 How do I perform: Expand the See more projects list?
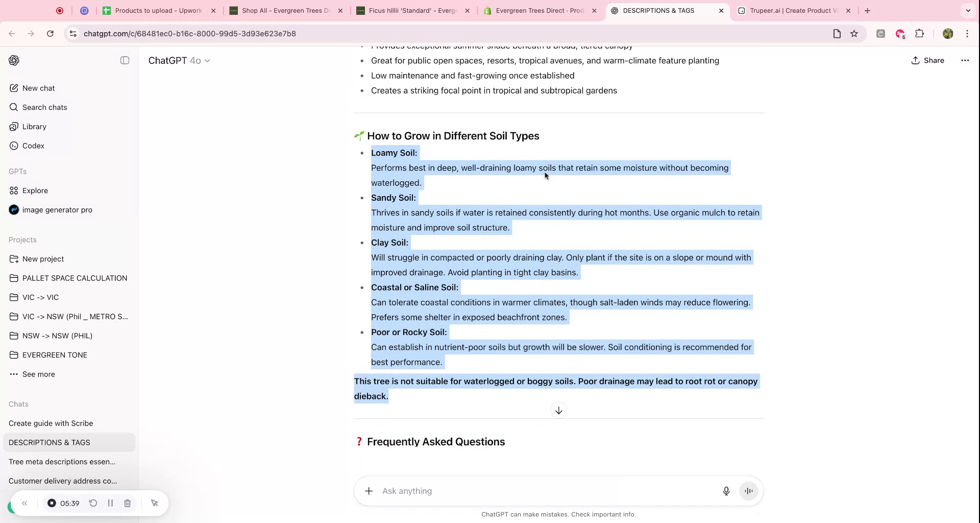tap(39, 374)
